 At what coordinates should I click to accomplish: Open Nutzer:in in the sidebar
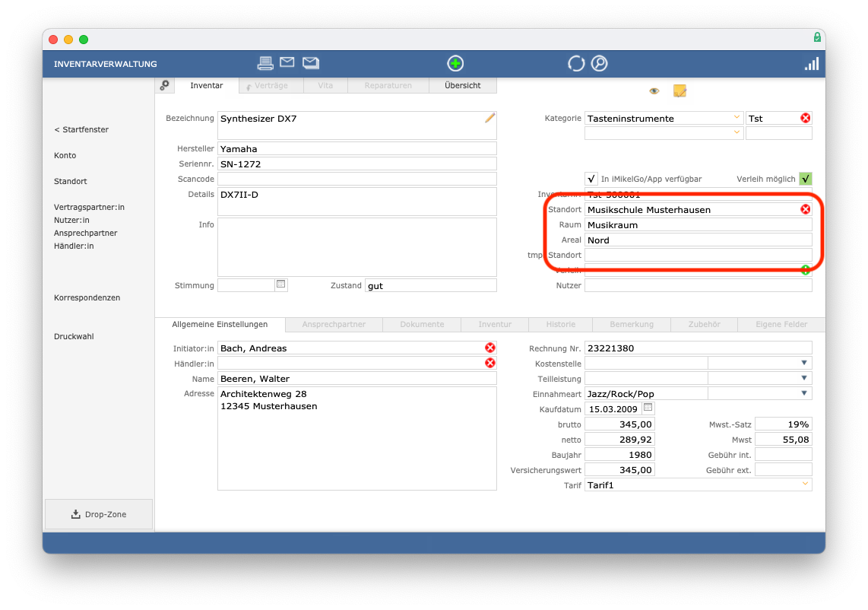point(71,220)
